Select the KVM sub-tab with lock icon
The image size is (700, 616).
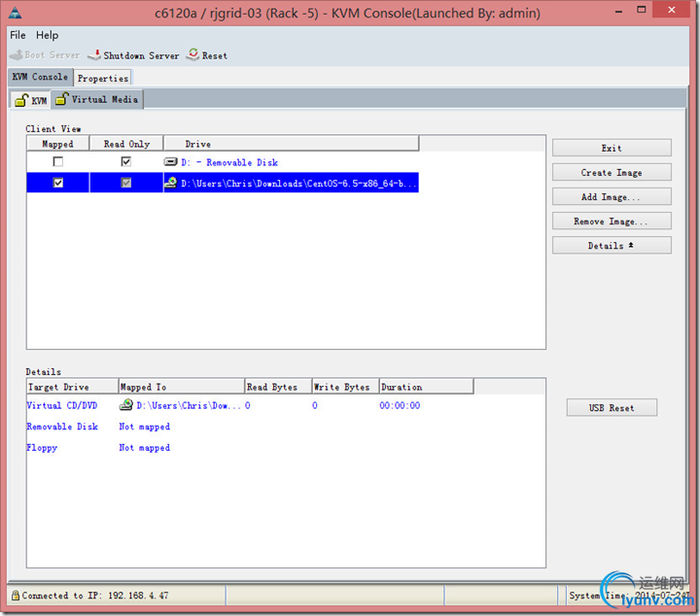[x=31, y=100]
